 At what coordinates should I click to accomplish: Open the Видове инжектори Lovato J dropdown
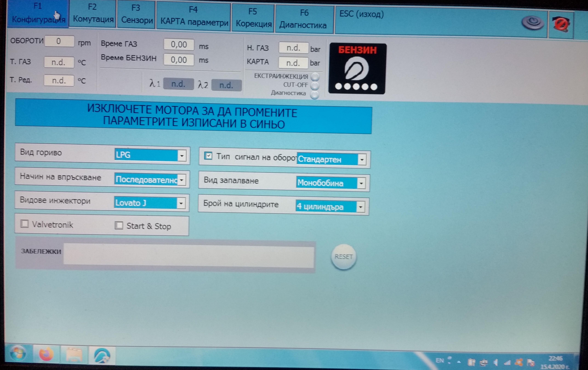tap(181, 203)
